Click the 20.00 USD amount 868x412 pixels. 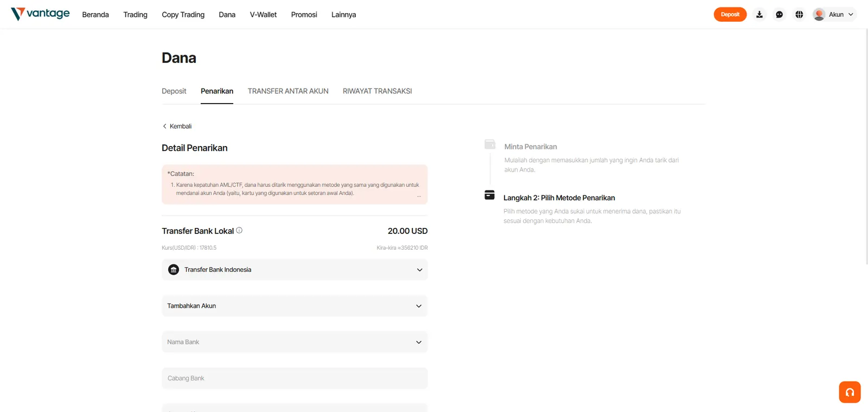click(407, 231)
